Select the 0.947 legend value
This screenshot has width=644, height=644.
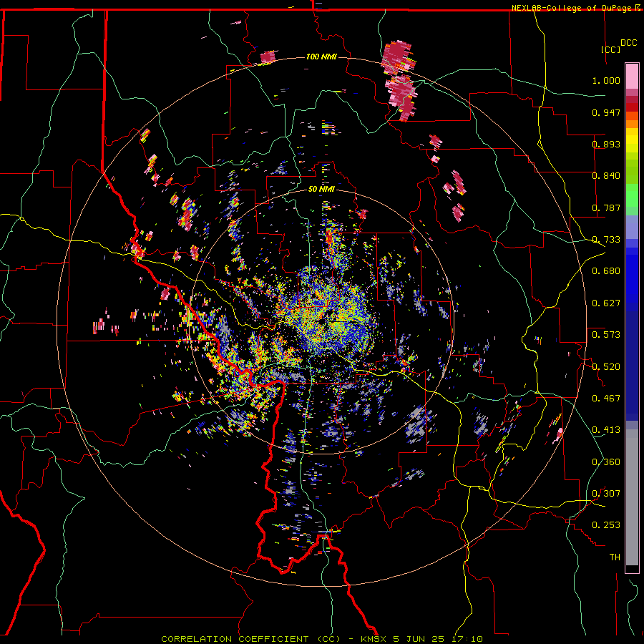[606, 112]
